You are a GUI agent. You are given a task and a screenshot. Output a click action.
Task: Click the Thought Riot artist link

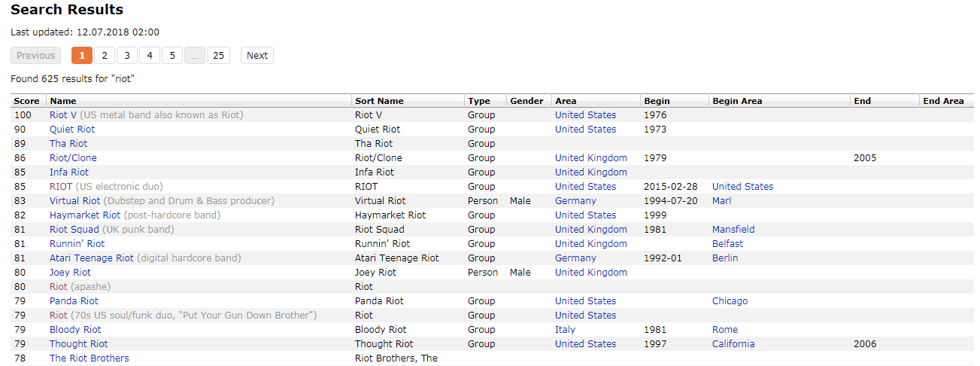[79, 344]
